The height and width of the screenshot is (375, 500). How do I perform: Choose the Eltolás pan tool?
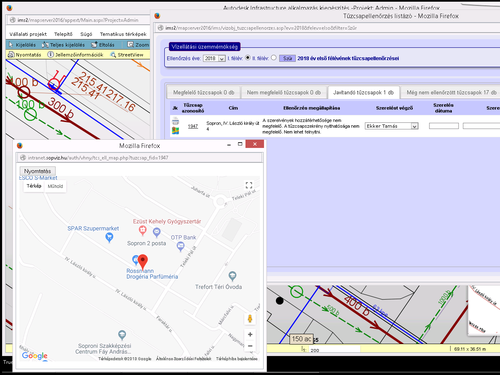pos(103,45)
